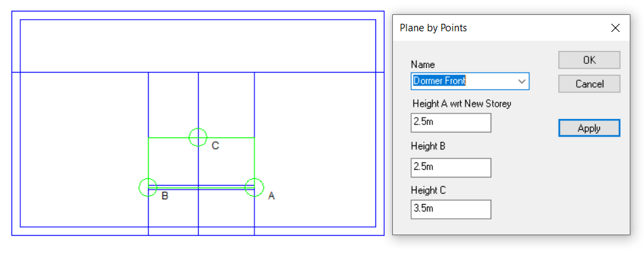Close the Plane by Points dialog

click(615, 28)
